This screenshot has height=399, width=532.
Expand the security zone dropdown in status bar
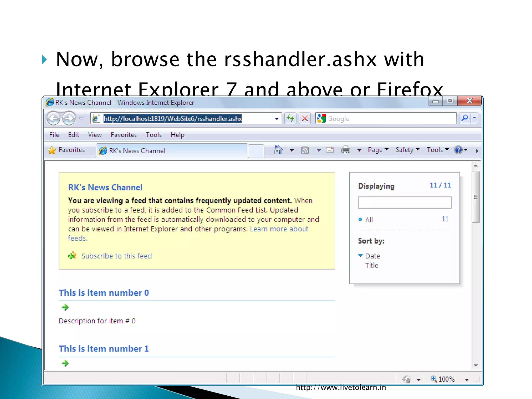point(418,380)
